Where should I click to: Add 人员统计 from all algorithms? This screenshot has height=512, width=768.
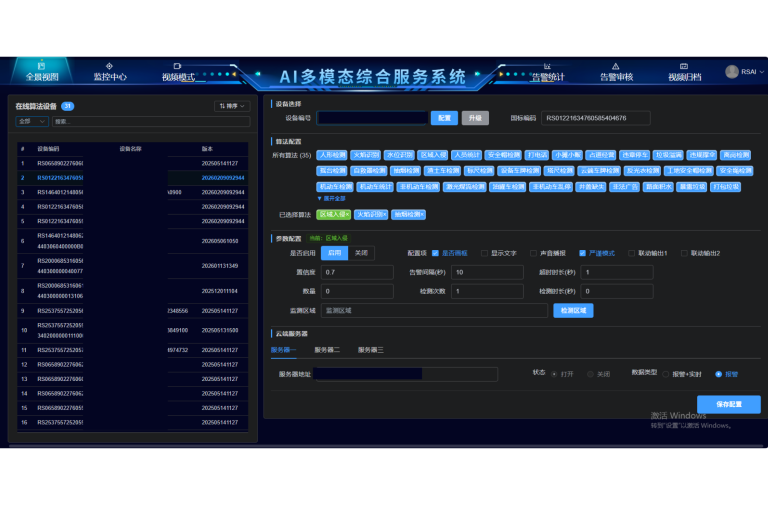[466, 155]
